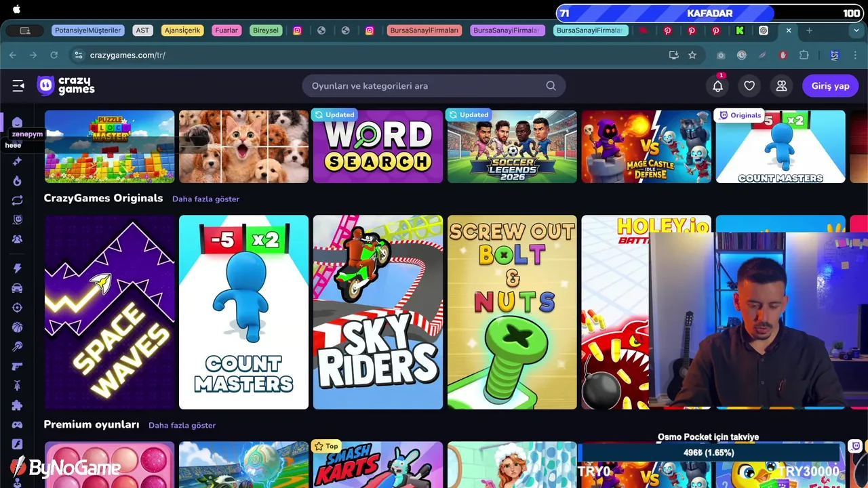Open Shooting crosshair icon in the sidebar
868x488 pixels.
(x=17, y=308)
